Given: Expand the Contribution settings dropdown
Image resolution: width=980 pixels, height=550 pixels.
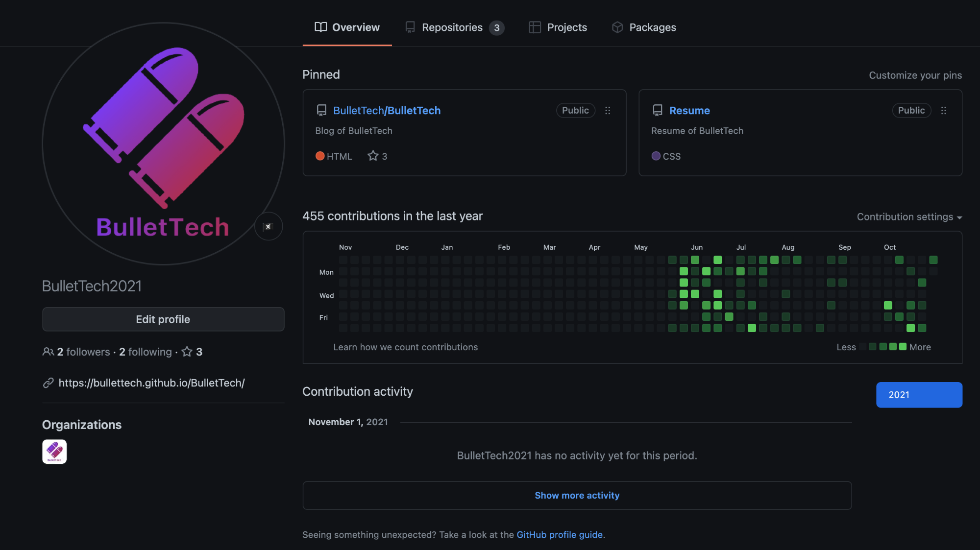Looking at the screenshot, I should coord(909,217).
